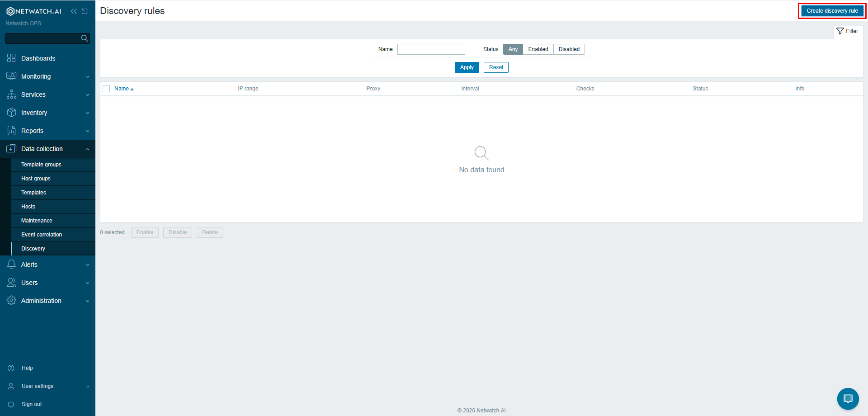Click the Help question mark icon
Image resolution: width=868 pixels, height=416 pixels.
(11, 368)
